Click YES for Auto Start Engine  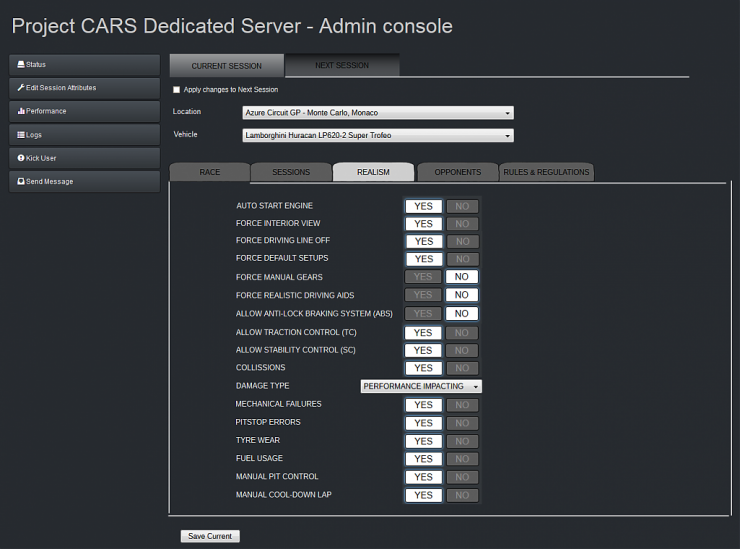pyautogui.click(x=423, y=206)
